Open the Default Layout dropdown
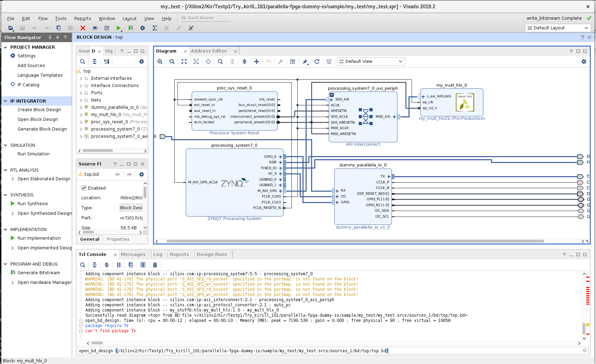 558,28
